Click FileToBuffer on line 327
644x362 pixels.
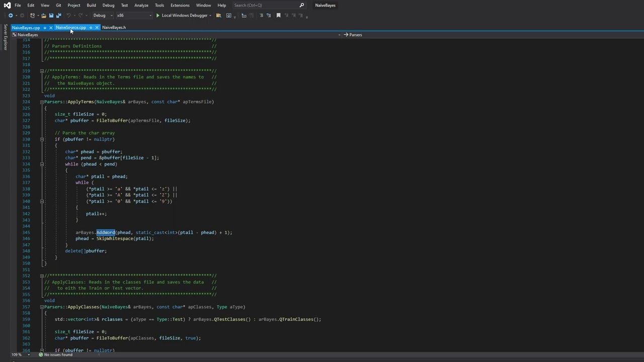point(112,121)
